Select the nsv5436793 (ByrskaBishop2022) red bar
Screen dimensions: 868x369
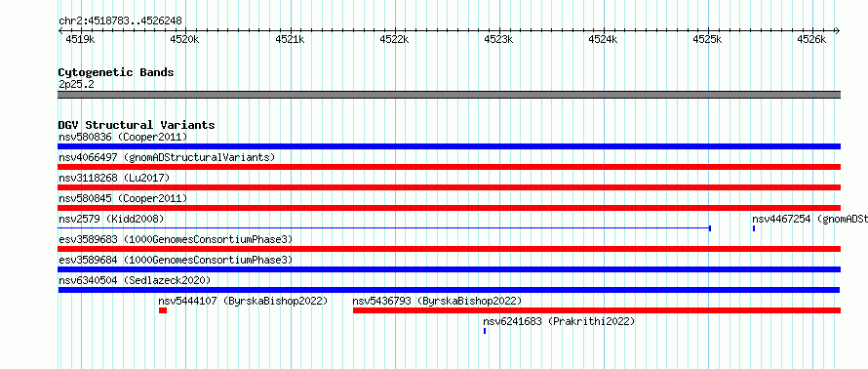[597, 310]
